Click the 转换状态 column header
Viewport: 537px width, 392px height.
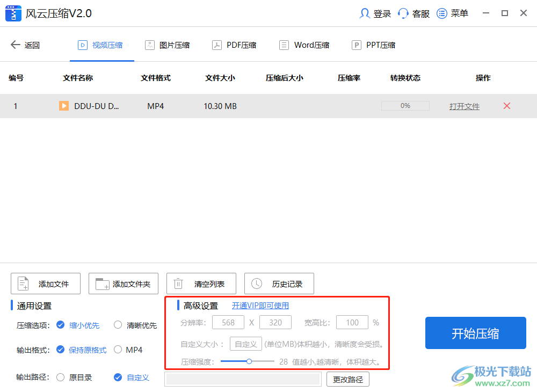pyautogui.click(x=405, y=78)
